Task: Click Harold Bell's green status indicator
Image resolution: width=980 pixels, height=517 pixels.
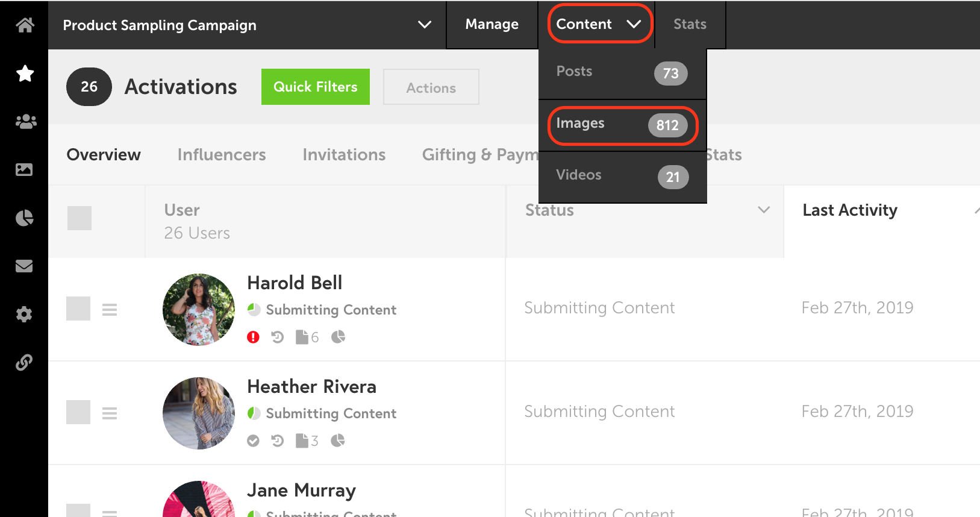Action: (x=254, y=310)
